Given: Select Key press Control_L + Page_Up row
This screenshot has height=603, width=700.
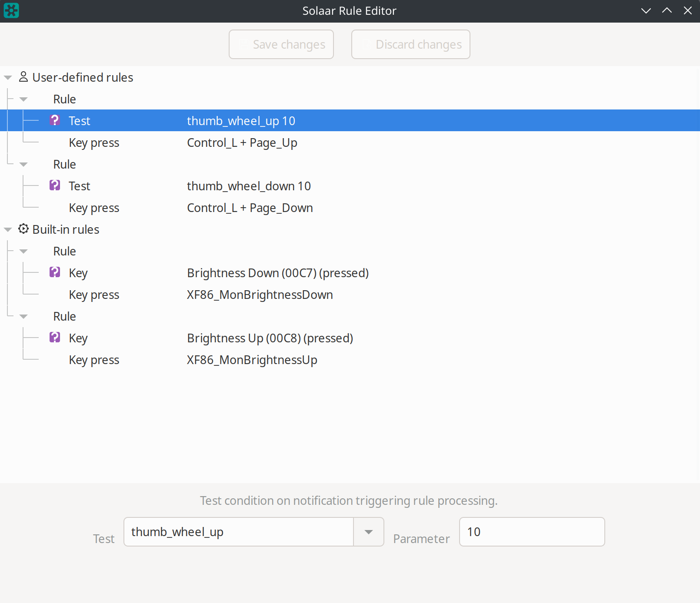Looking at the screenshot, I should click(242, 143).
